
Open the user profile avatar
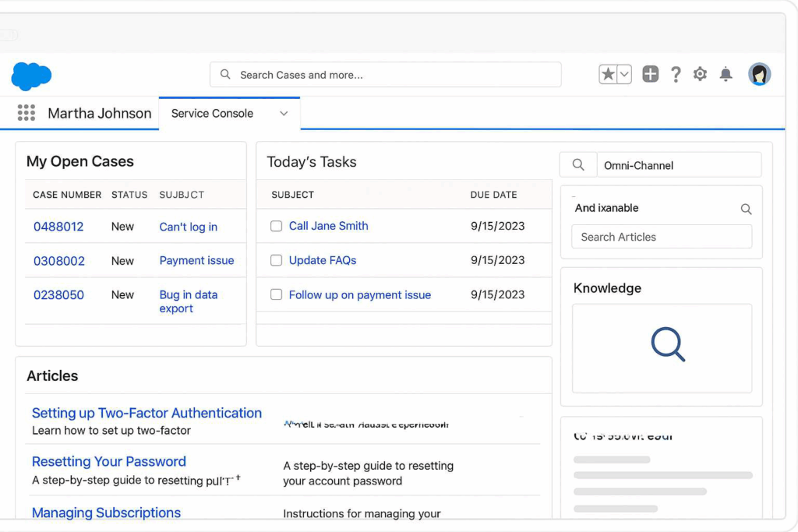[759, 74]
